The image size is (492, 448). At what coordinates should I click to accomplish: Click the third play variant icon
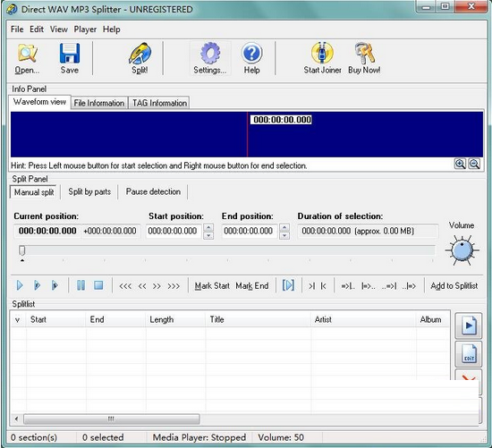[x=55, y=285]
